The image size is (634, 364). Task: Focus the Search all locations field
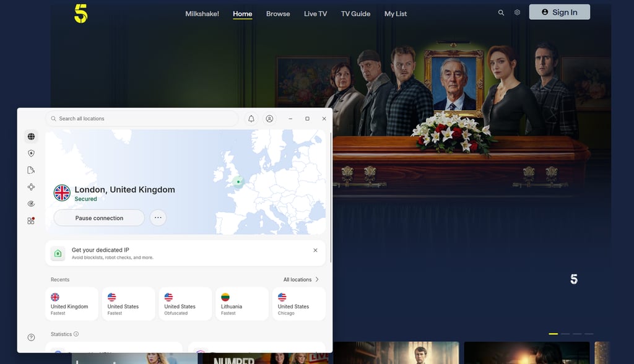tap(142, 118)
